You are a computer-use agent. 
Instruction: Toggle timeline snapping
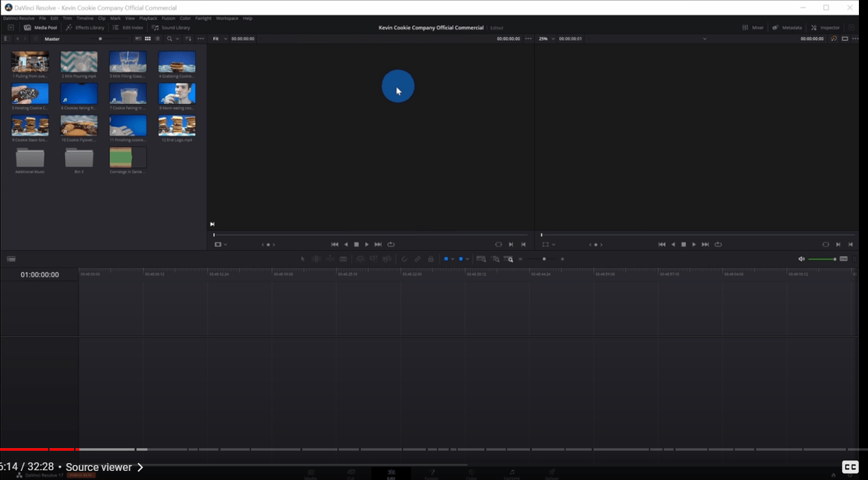coord(404,259)
